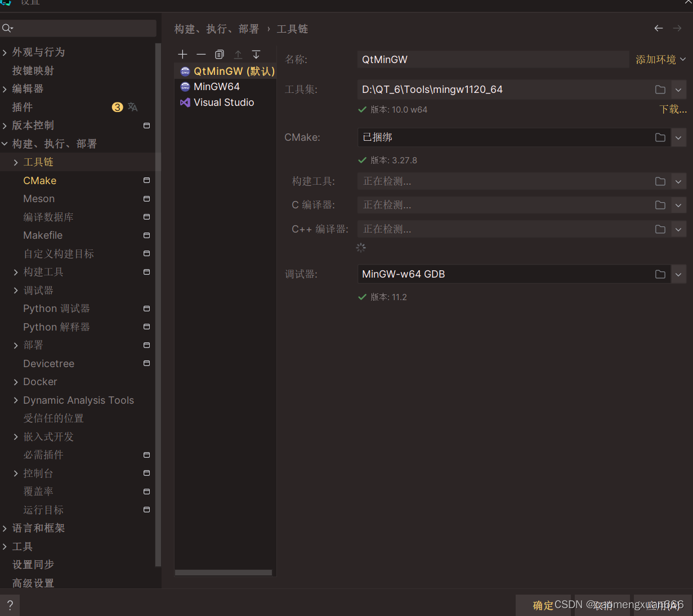Add a new toolchain with the plus icon

pyautogui.click(x=182, y=54)
